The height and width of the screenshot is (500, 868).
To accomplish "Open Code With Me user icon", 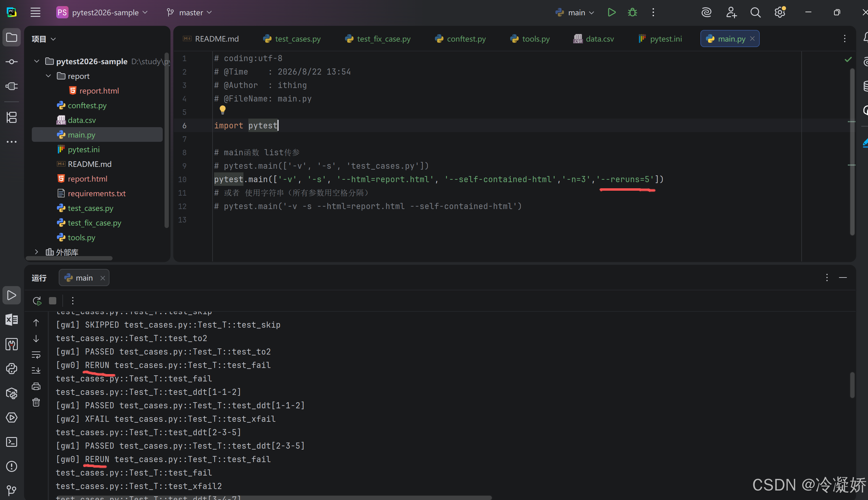I will (731, 12).
